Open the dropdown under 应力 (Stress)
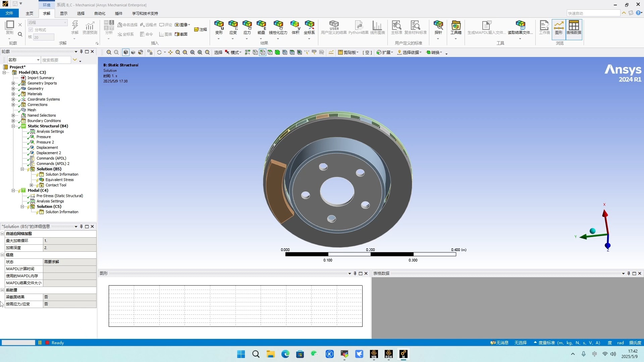 (247, 38)
